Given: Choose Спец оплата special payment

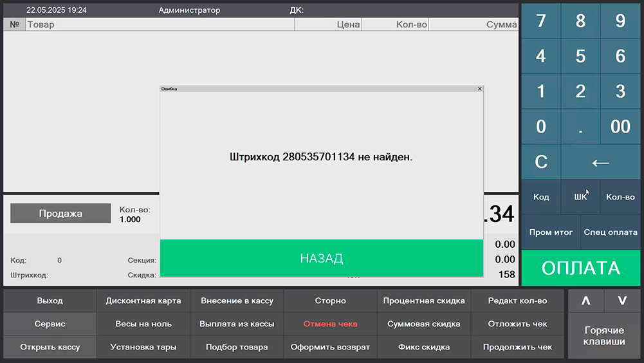Looking at the screenshot, I should (x=610, y=232).
